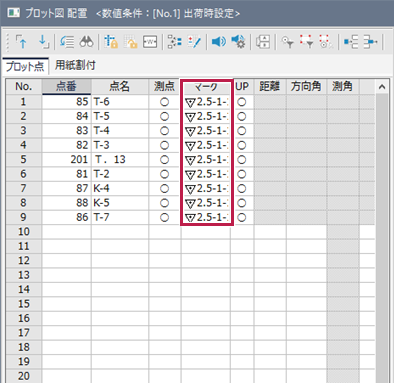The width and height of the screenshot is (394, 383).
Task: Open search with the binoculars icon
Action: click(86, 42)
